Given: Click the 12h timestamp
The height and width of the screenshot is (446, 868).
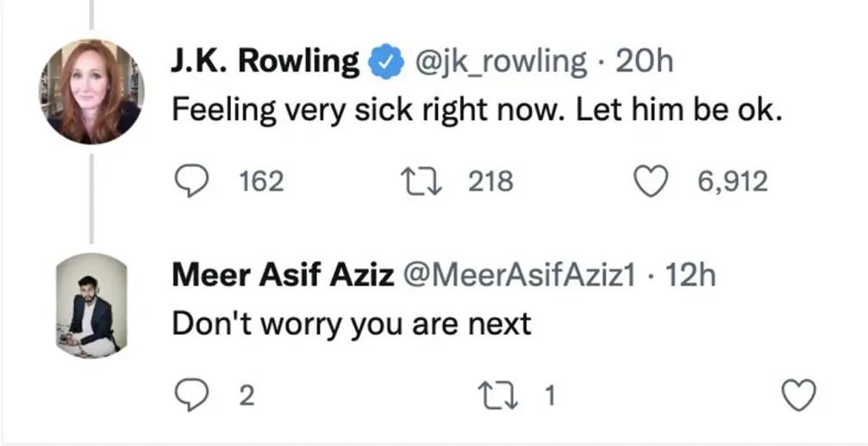Looking at the screenshot, I should pyautogui.click(x=692, y=275).
